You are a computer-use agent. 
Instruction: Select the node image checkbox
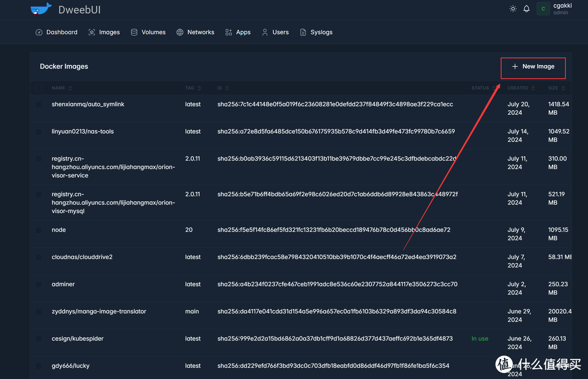click(38, 230)
